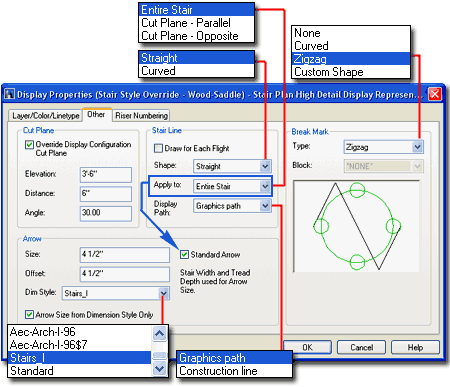Open the Display Path dropdown
The height and width of the screenshot is (387, 450).
pos(265,206)
